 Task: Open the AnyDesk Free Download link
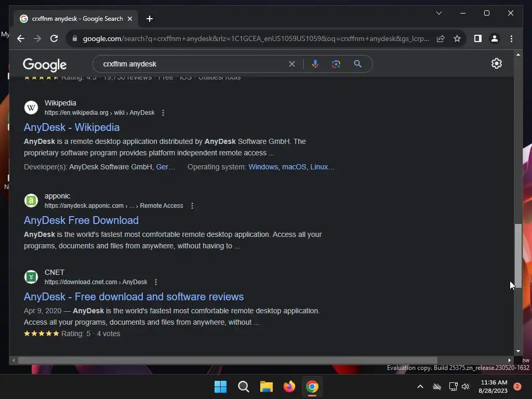pyautogui.click(x=81, y=220)
